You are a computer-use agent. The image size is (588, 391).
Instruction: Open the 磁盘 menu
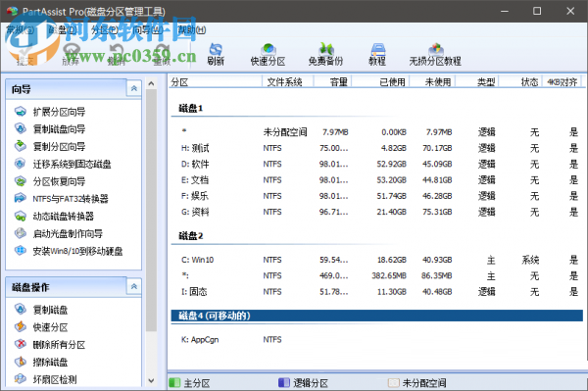pyautogui.click(x=62, y=30)
